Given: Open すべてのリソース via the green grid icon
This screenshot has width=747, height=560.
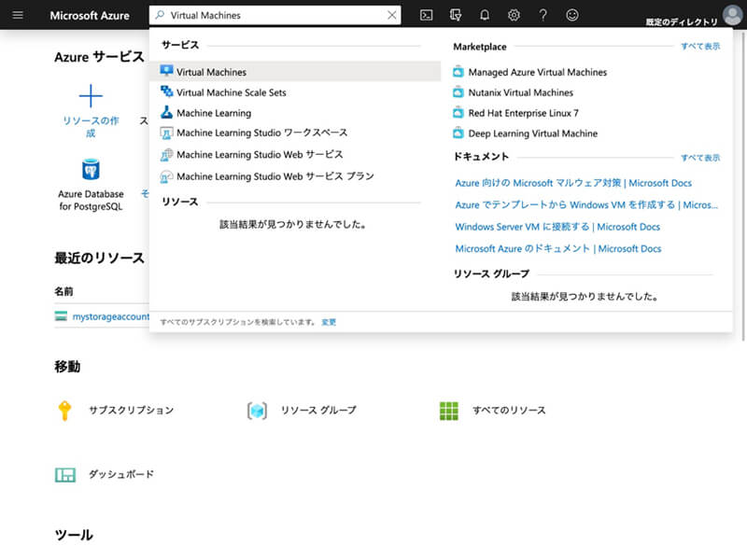Looking at the screenshot, I should click(x=448, y=410).
